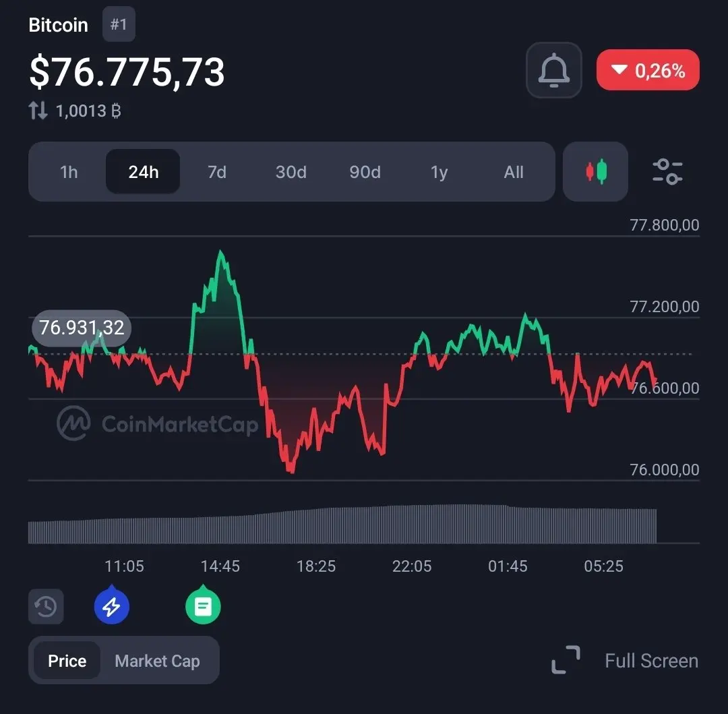Tap the green news note marker
The height and width of the screenshot is (714, 728).
pos(203,605)
